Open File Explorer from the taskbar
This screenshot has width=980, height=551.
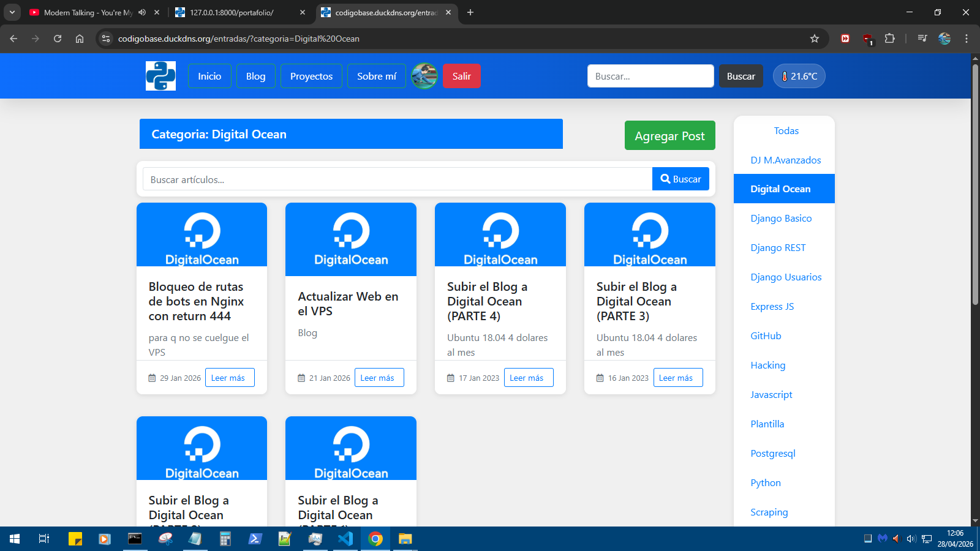pyautogui.click(x=405, y=539)
